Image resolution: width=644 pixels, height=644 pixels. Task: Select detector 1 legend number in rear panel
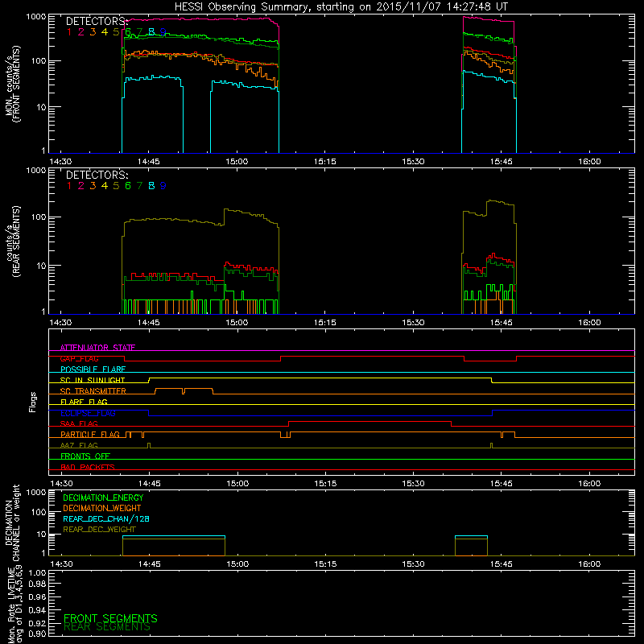point(69,186)
